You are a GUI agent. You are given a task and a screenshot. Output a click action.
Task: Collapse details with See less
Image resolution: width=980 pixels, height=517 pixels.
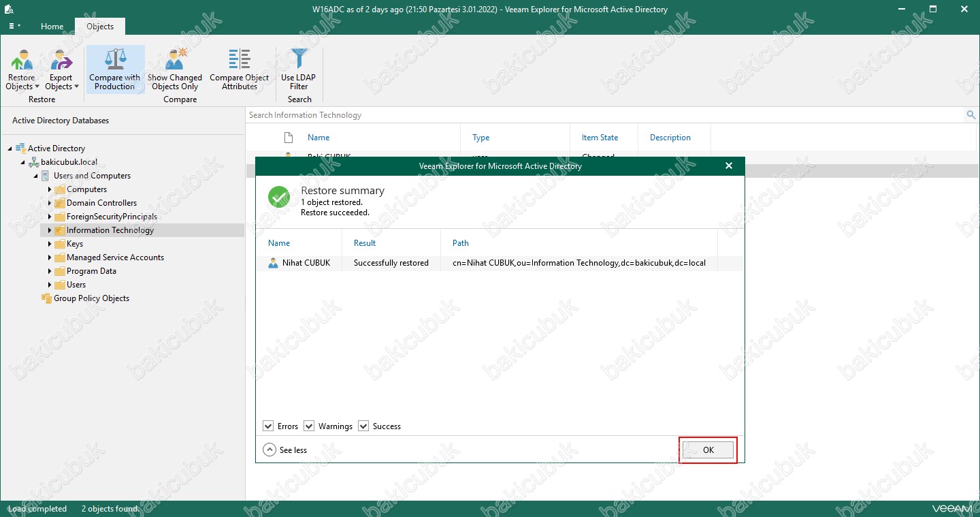coord(285,450)
